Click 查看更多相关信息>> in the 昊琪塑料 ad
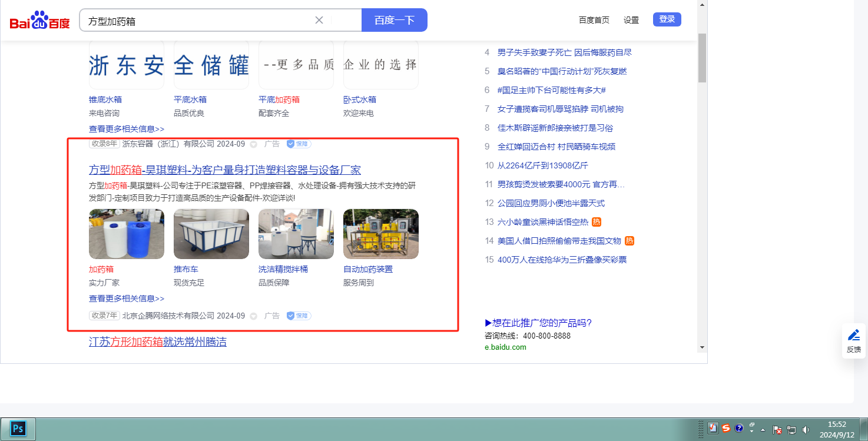The height and width of the screenshot is (441, 868). tap(127, 299)
